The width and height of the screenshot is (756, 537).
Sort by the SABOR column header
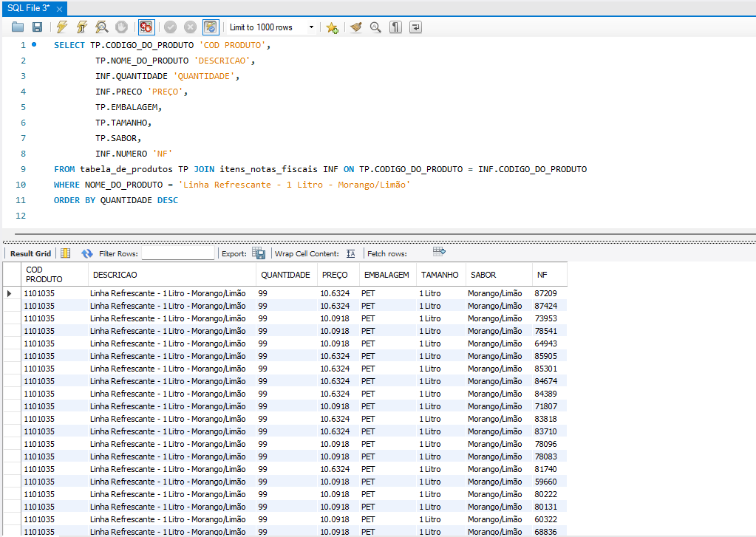[499, 274]
